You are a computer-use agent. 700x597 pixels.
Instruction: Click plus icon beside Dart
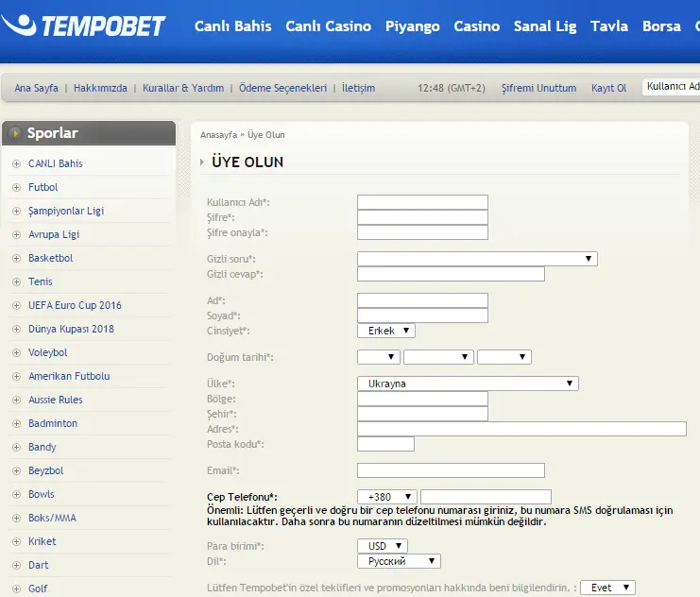[16, 566]
